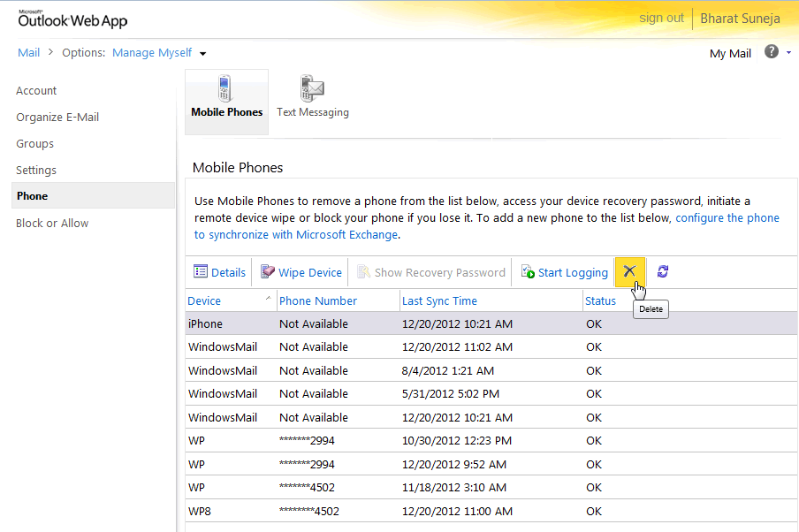Viewport: 799px width, 532px height.
Task: Open Block or Allow section
Action: click(x=52, y=224)
